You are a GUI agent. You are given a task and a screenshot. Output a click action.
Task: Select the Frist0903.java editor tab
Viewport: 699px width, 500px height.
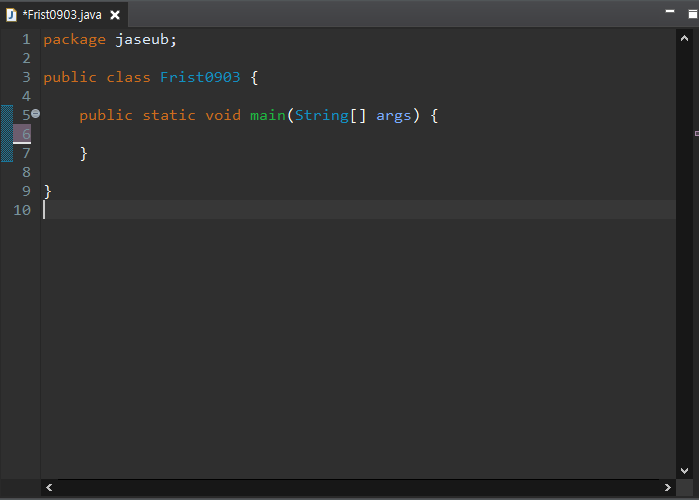coord(62,15)
